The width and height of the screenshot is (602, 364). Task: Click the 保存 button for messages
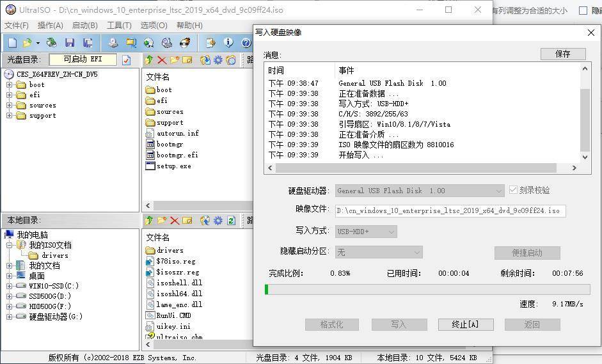coord(563,54)
